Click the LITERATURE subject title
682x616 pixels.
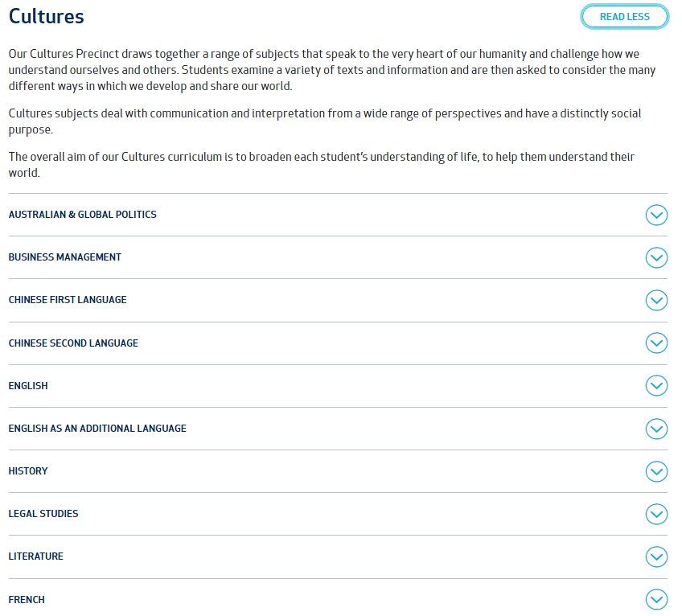[36, 556]
